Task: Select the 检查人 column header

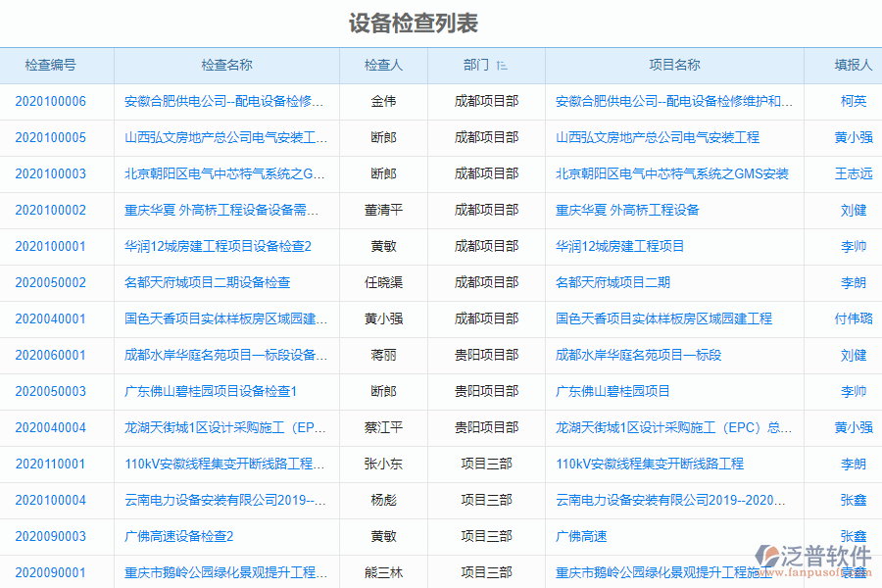Action: (x=383, y=66)
